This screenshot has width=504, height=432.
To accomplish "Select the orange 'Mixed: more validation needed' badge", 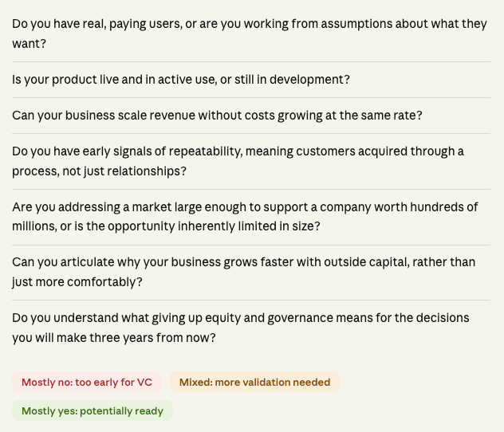I will click(254, 383).
